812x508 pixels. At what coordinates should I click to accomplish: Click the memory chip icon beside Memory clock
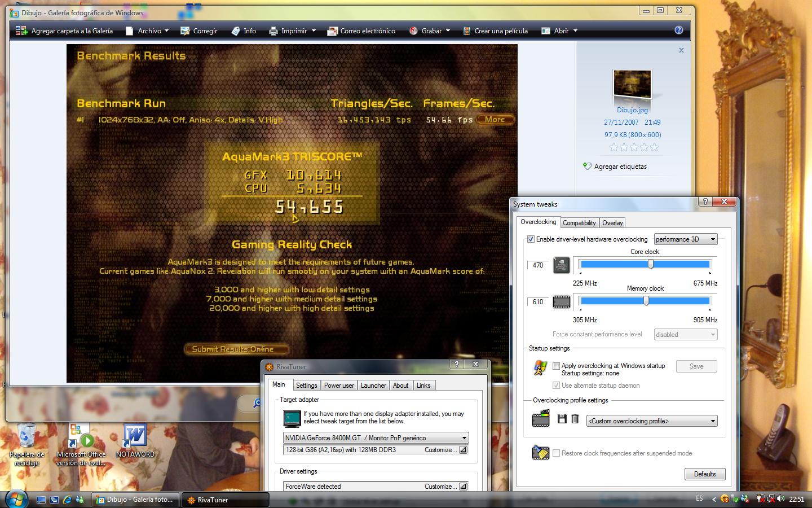[x=561, y=302]
